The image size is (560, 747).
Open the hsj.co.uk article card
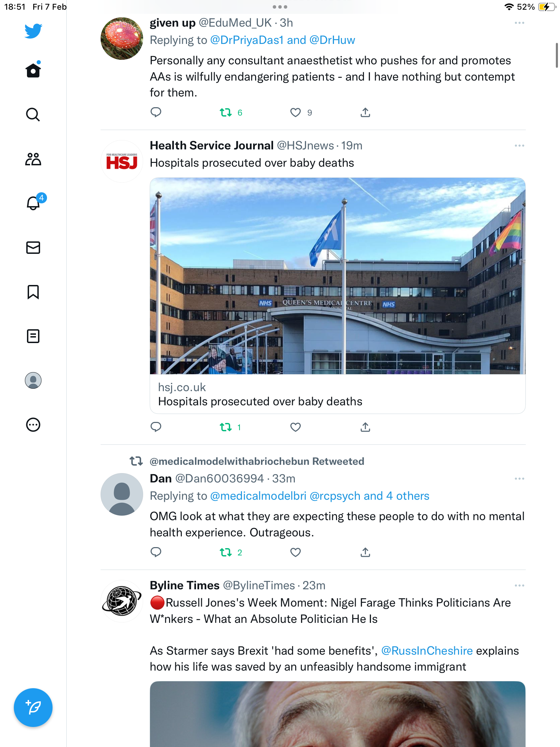tap(338, 296)
